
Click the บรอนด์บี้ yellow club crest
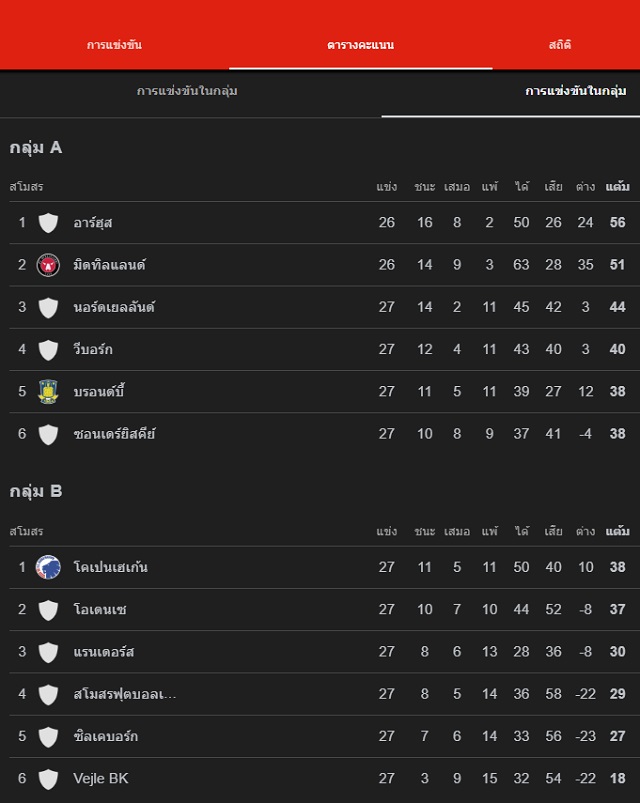(x=48, y=392)
